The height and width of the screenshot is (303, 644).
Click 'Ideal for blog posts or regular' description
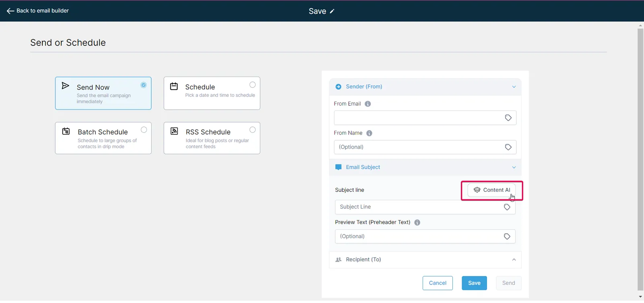click(x=217, y=141)
